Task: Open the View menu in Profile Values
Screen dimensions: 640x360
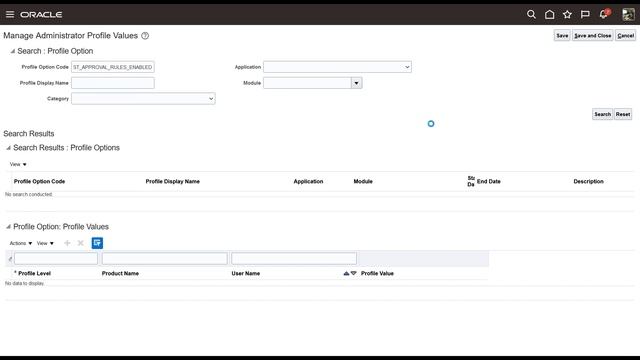Action: tap(45, 243)
